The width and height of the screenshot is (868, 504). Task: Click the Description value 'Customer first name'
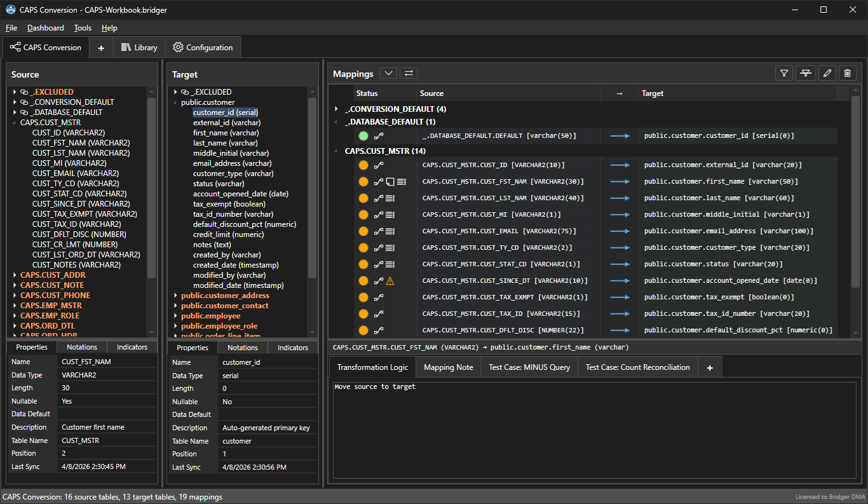click(x=93, y=427)
